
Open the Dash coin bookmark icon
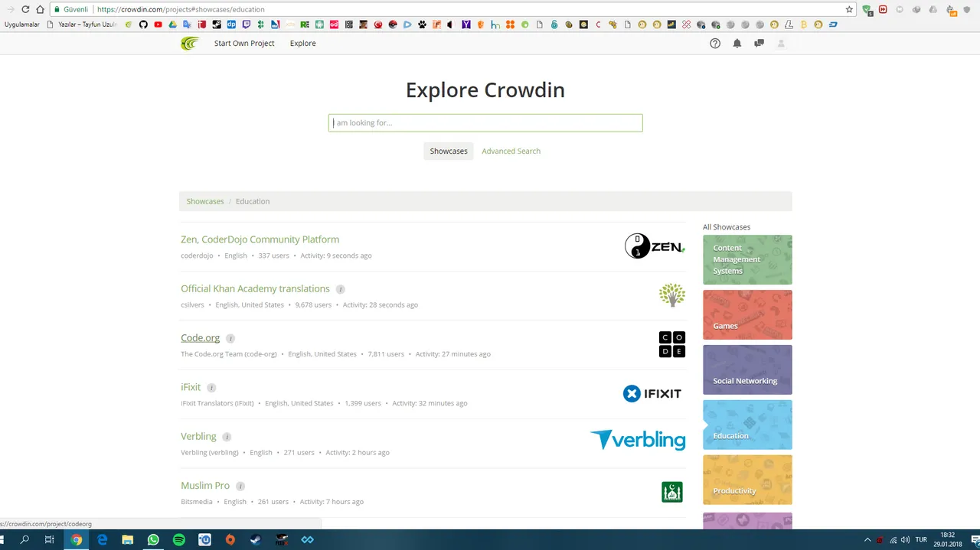pos(833,24)
